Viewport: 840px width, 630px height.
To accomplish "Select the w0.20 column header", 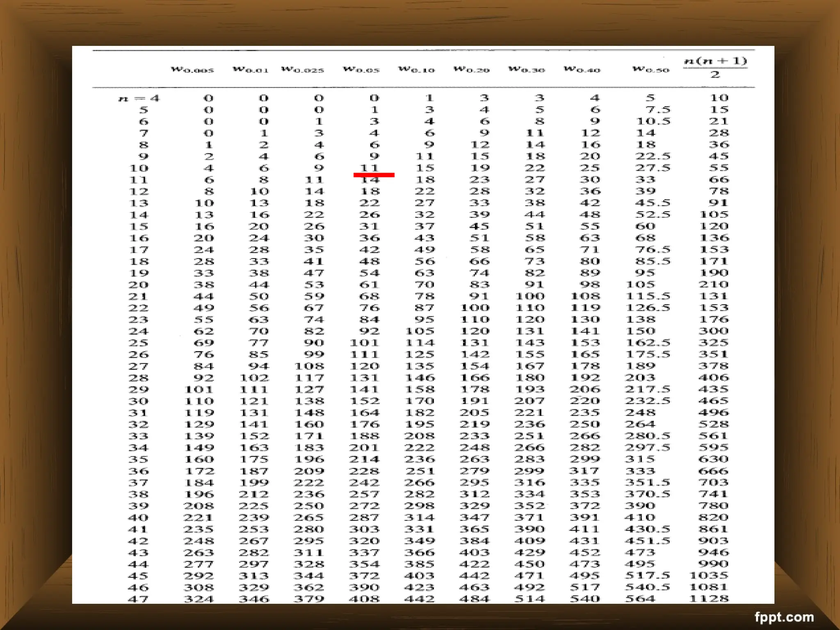I will click(472, 70).
